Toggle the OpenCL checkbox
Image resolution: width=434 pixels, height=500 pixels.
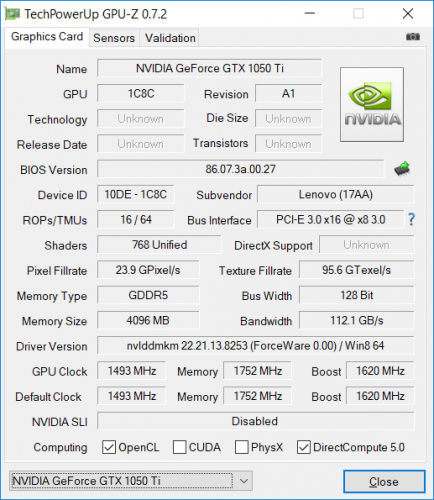pyautogui.click(x=109, y=447)
